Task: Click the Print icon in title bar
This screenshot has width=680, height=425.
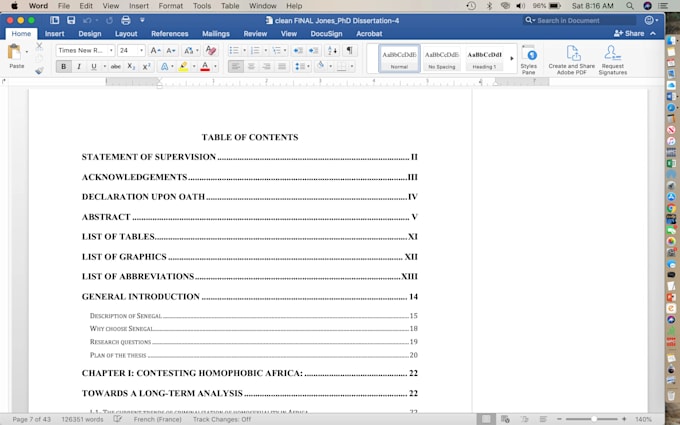Action: [x=126, y=20]
